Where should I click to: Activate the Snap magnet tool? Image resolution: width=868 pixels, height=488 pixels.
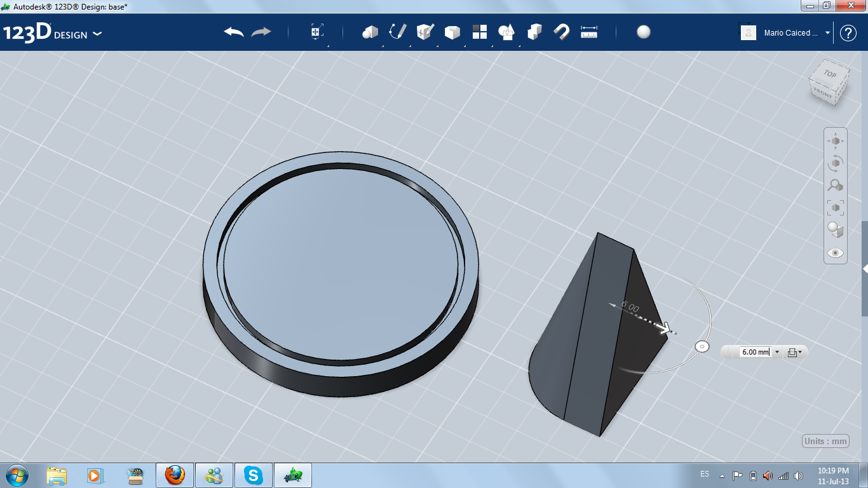point(562,32)
